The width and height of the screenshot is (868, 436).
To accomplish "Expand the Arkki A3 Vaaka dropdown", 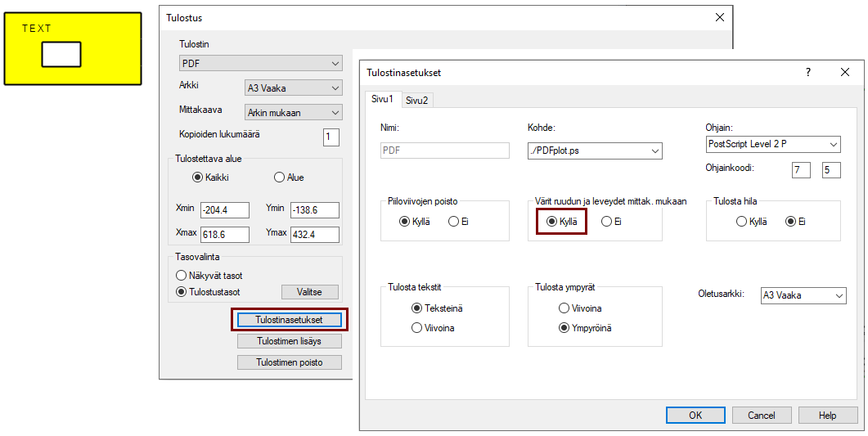I will (x=294, y=88).
